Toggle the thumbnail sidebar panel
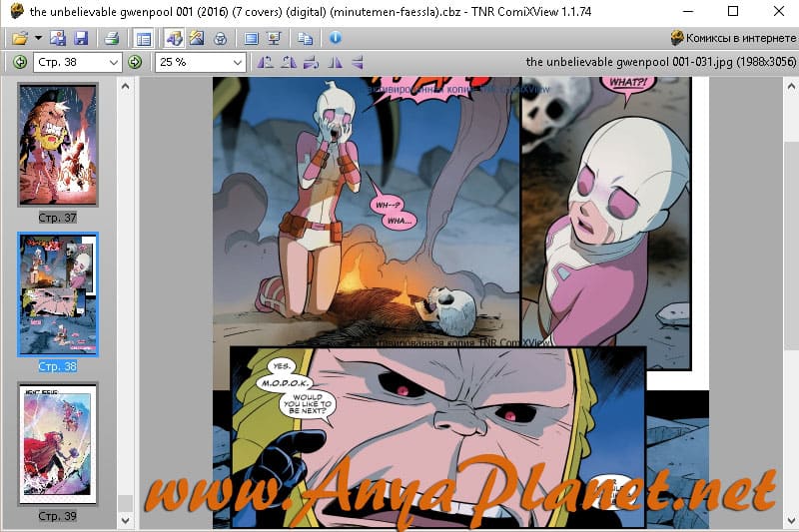Viewport: 799px width, 532px height. point(144,38)
